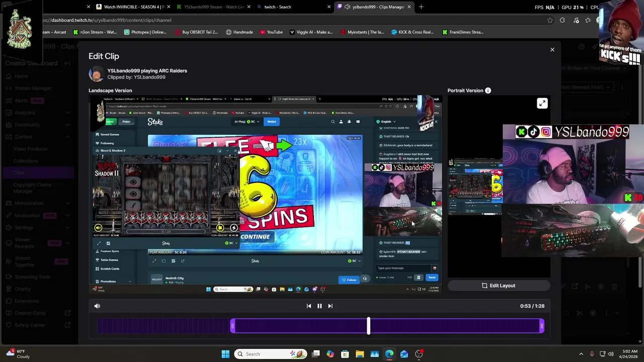Close the Clips Manager browser tab
The image size is (644, 362).
pos(409,7)
